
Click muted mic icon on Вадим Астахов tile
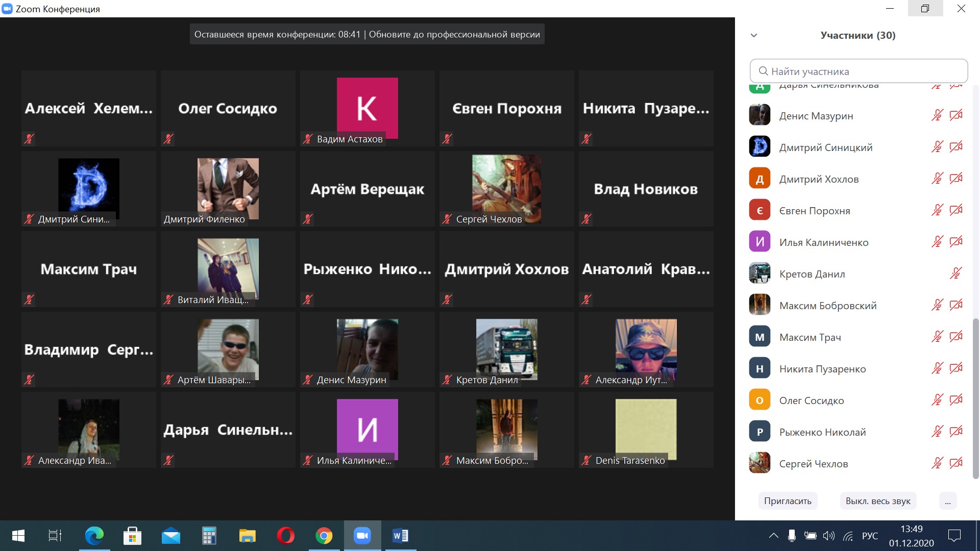pos(308,139)
